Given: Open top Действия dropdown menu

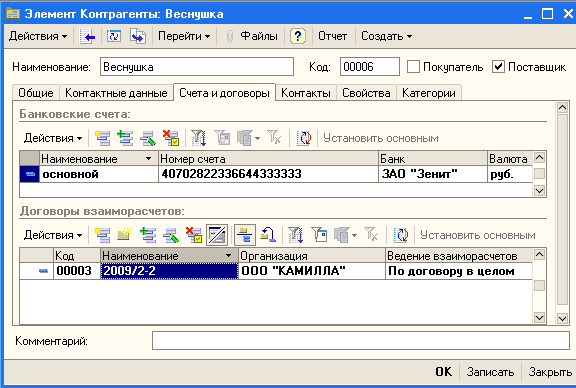Looking at the screenshot, I should tap(38, 36).
